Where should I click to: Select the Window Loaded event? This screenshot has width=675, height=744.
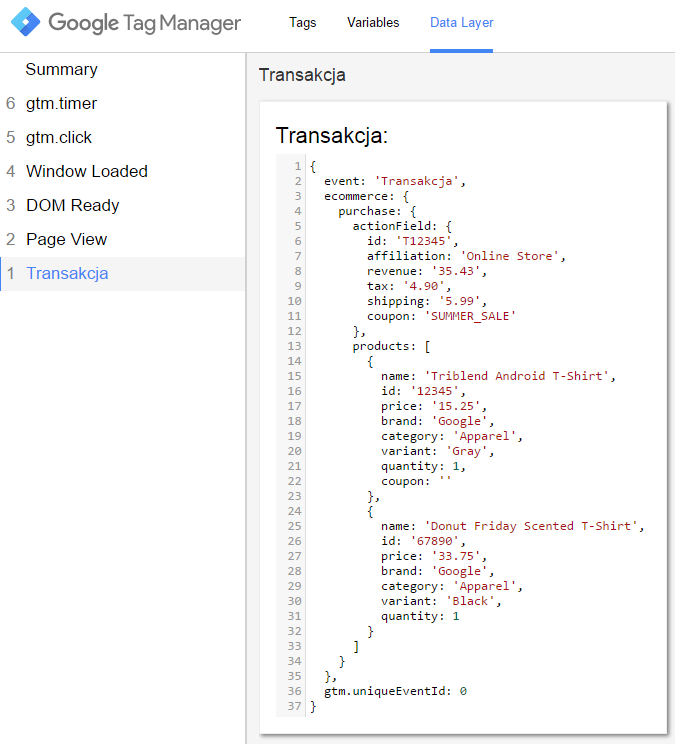pyautogui.click(x=86, y=172)
